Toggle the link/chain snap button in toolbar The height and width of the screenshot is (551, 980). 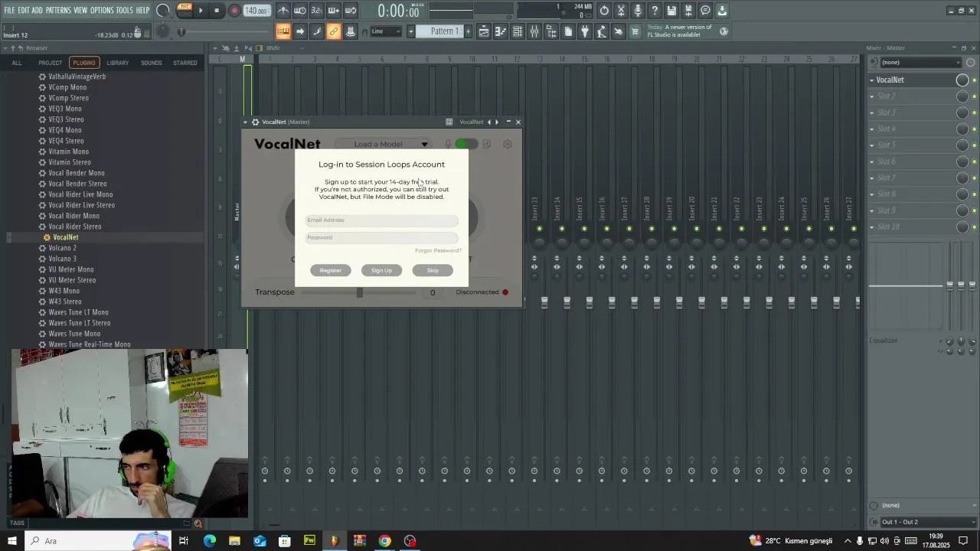333,31
